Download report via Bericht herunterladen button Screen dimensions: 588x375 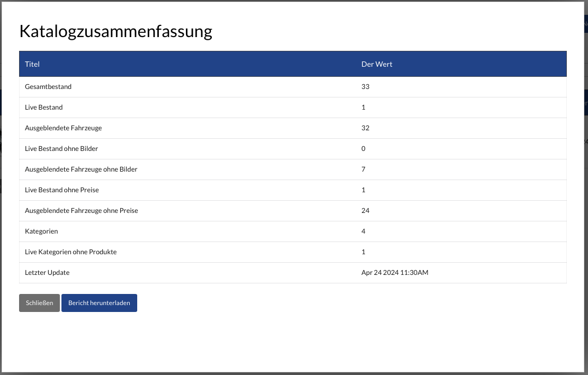click(x=99, y=303)
